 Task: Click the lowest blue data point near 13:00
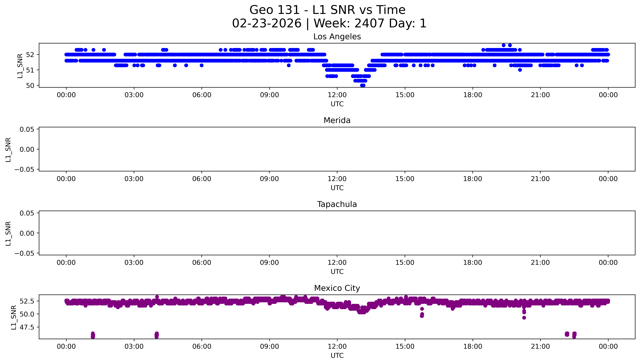363,85
